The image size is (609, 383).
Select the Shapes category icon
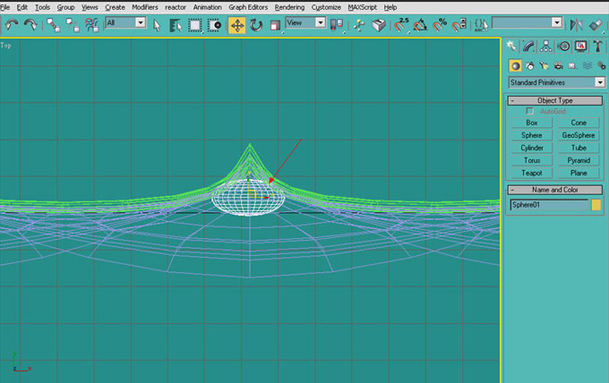530,66
